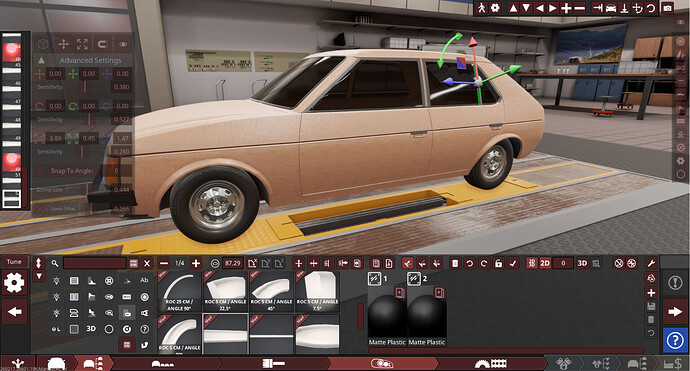
Task: Go to previous fixture page with minus
Action: coord(164,263)
